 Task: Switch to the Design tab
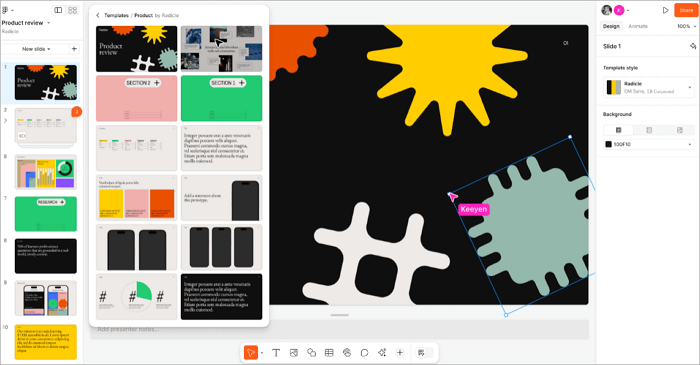click(x=611, y=26)
